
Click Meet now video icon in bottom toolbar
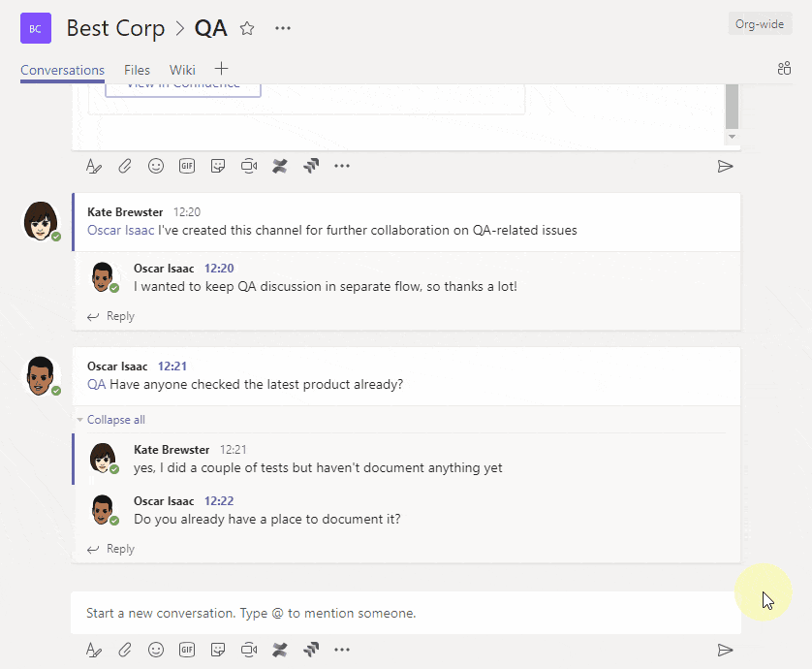(x=249, y=650)
